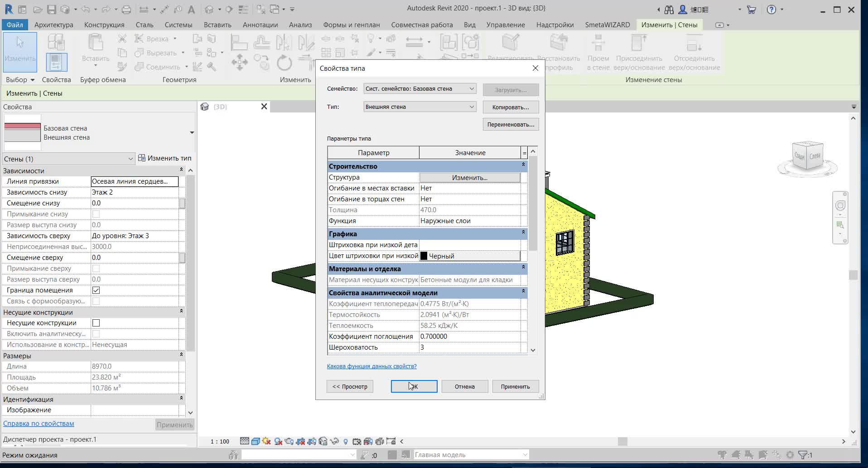Click the Применить button in the dialog
The image size is (868, 468).
coord(516,386)
